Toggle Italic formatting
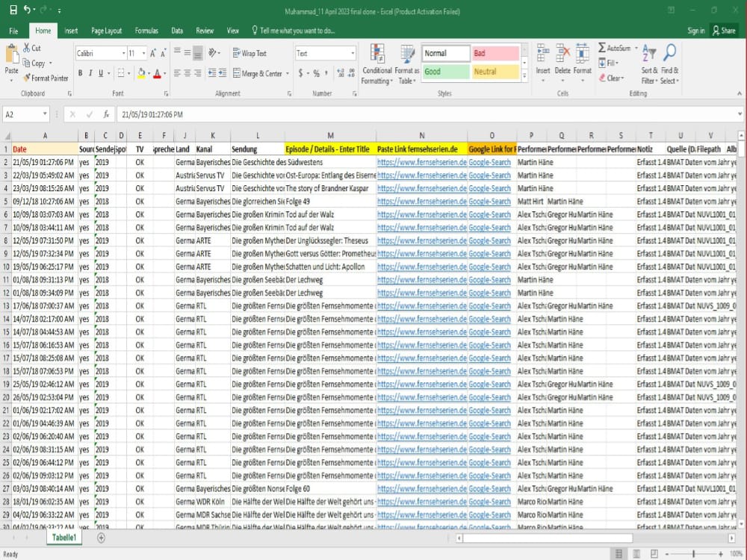Screen dimensions: 747x560 click(90, 73)
